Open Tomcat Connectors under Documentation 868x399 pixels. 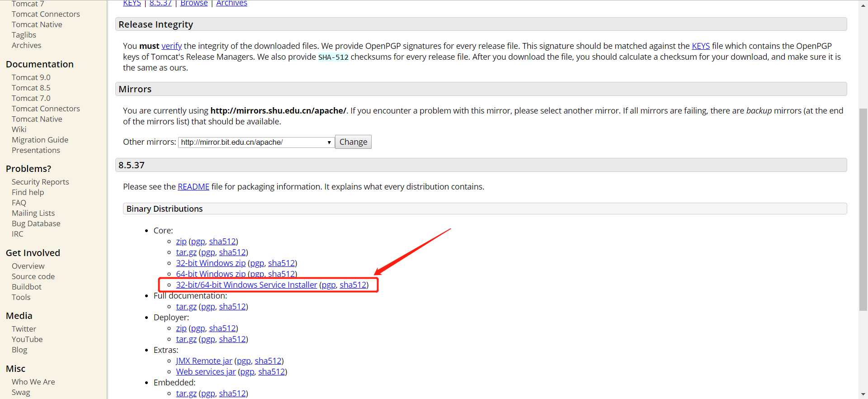46,109
